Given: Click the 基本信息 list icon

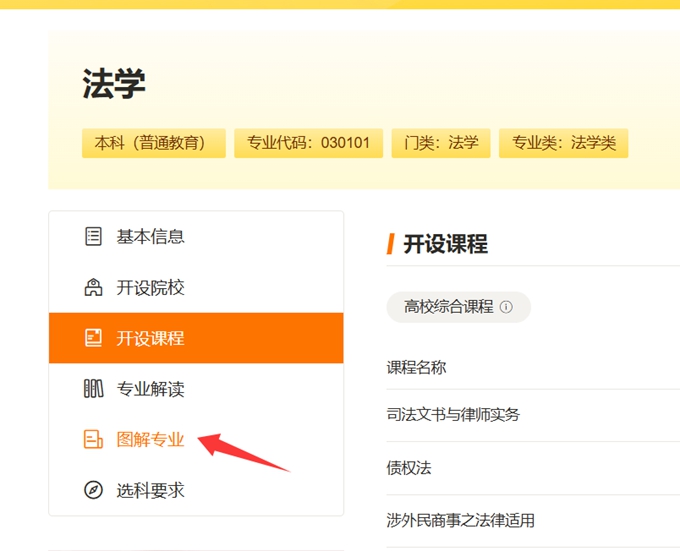Looking at the screenshot, I should point(93,236).
